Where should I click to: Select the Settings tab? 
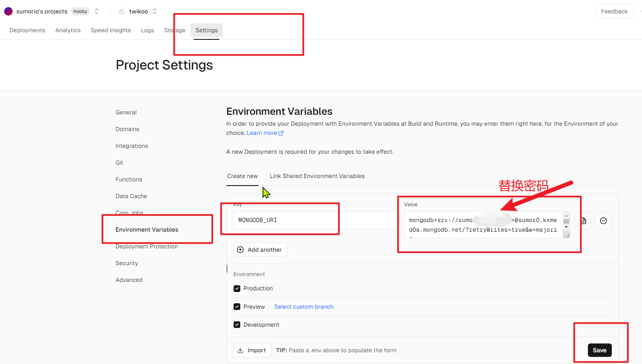coord(206,30)
